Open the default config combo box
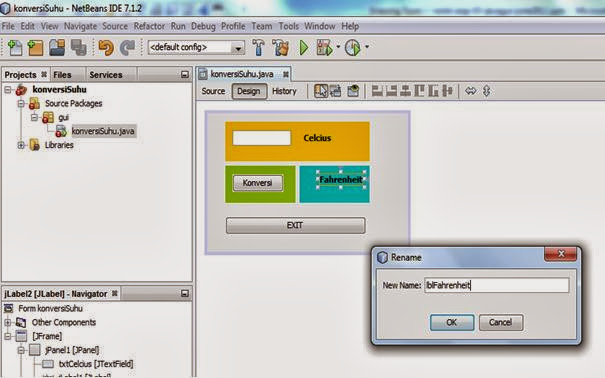Image resolution: width=605 pixels, height=378 pixels. pos(196,47)
